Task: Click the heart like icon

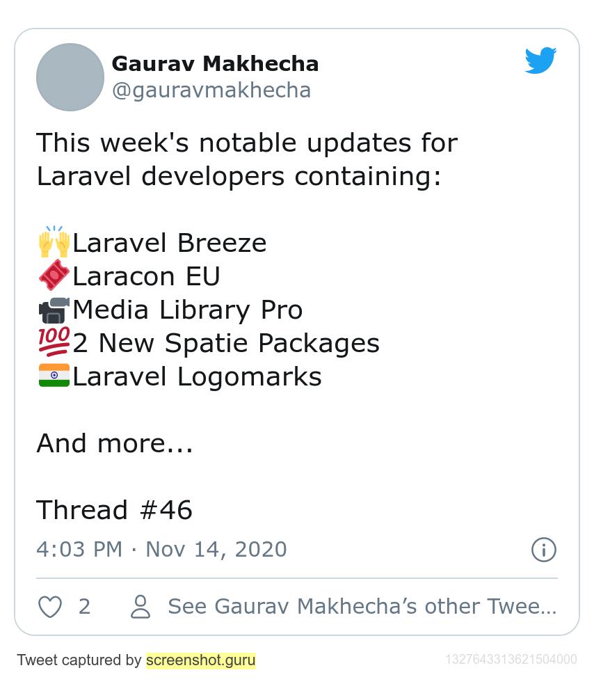Action: tap(50, 607)
